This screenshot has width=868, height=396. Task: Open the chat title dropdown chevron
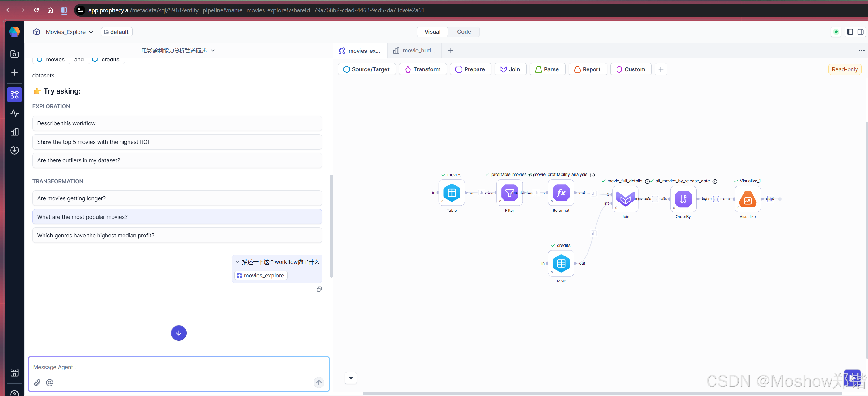(213, 51)
